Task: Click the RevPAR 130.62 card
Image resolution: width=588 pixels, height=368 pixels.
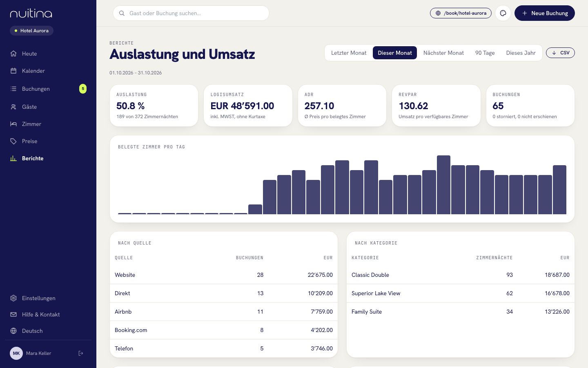Action: (436, 105)
